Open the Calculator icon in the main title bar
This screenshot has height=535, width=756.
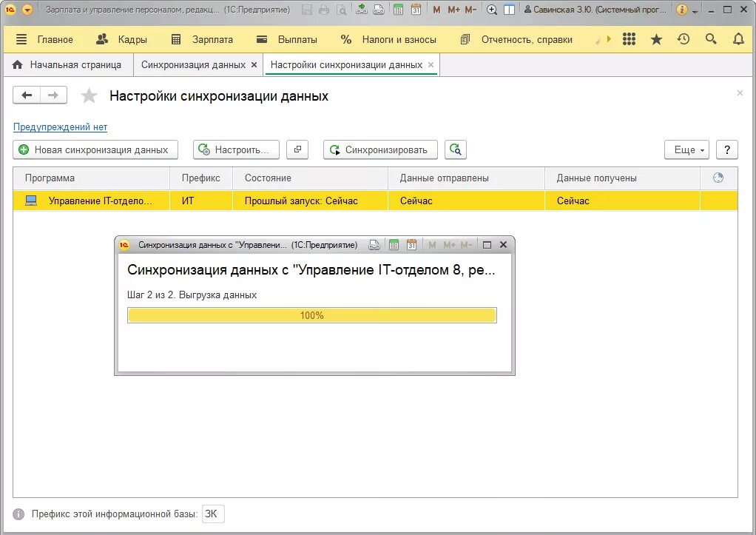(398, 10)
